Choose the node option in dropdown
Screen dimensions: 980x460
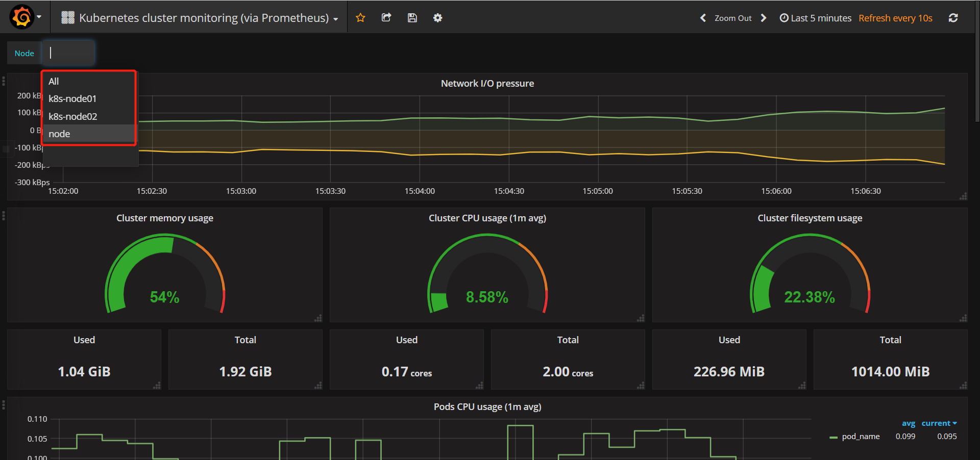click(89, 134)
